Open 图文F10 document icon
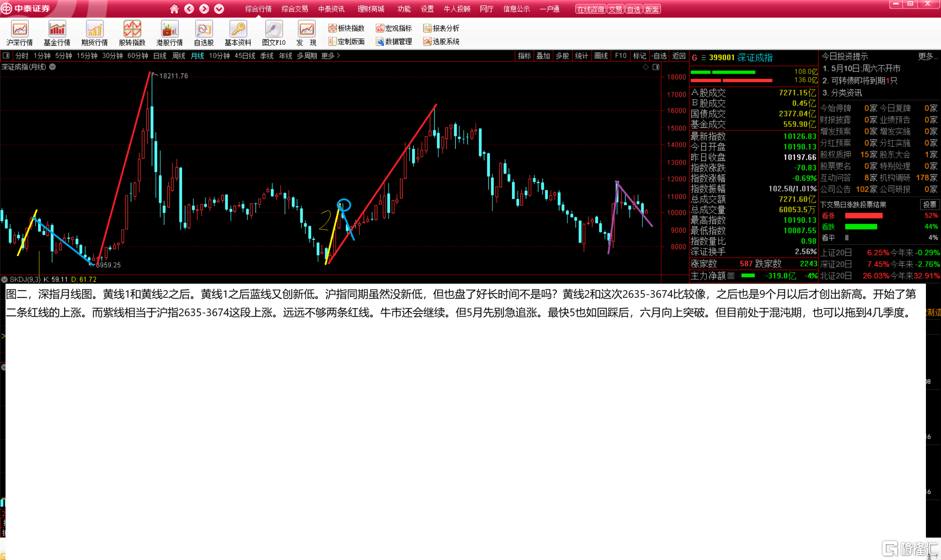The height and width of the screenshot is (560, 941). pyautogui.click(x=274, y=33)
